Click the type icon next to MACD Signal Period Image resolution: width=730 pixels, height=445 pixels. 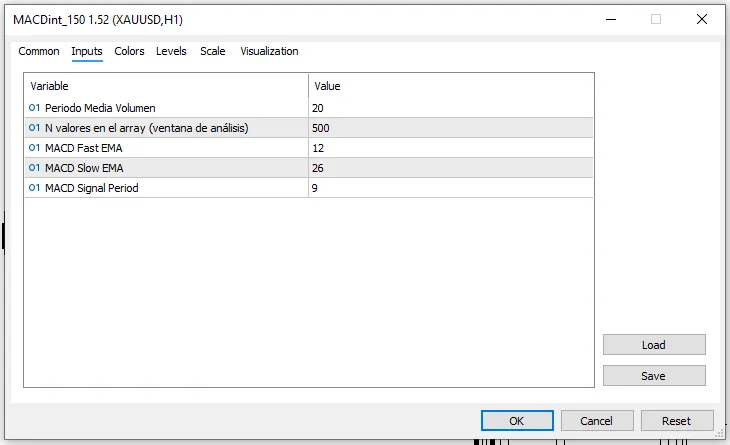pyautogui.click(x=34, y=188)
